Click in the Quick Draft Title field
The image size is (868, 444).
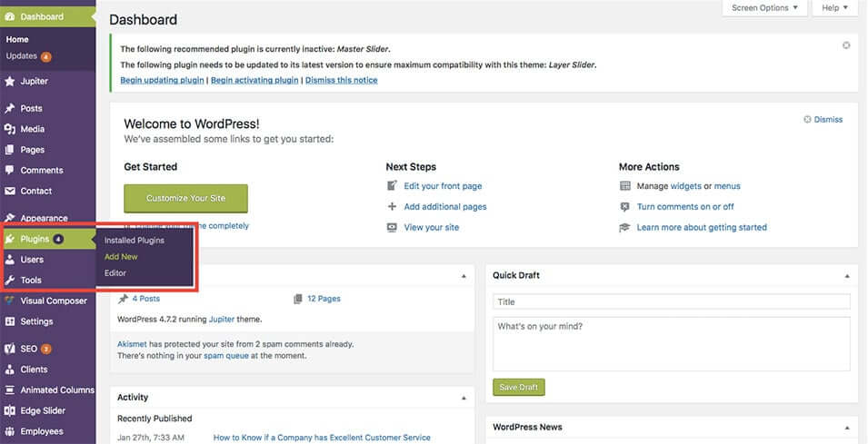672,301
